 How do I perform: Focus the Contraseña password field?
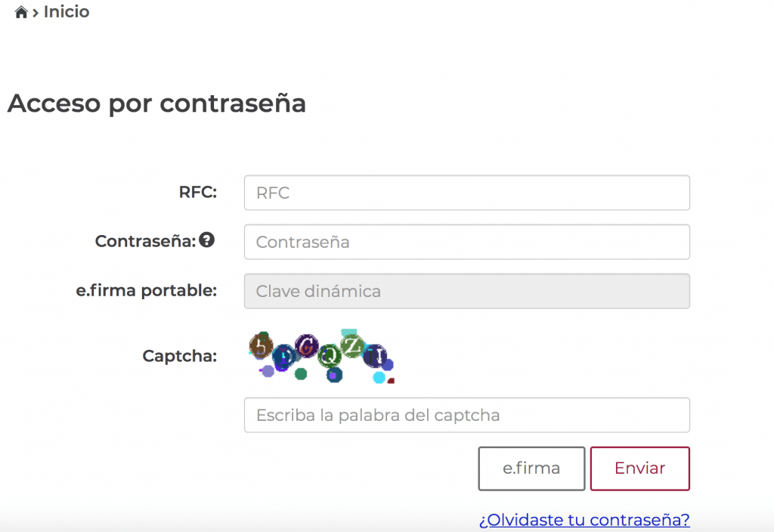(x=467, y=242)
